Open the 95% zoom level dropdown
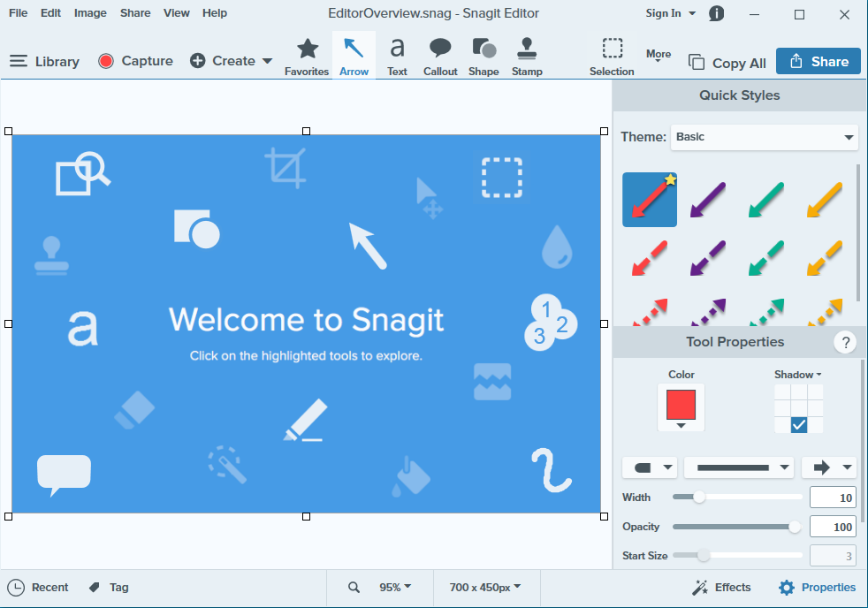868x608 pixels. [x=394, y=588]
